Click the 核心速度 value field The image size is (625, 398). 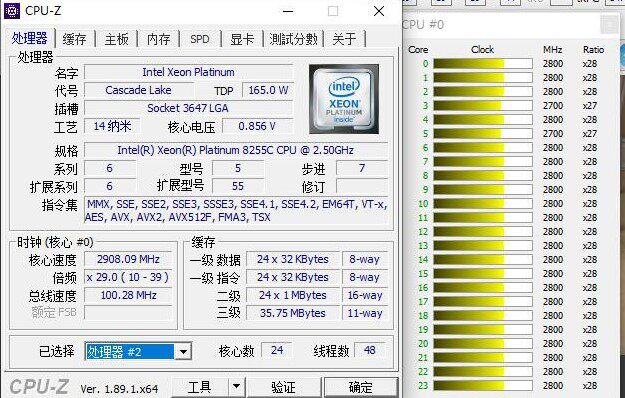[x=128, y=259]
